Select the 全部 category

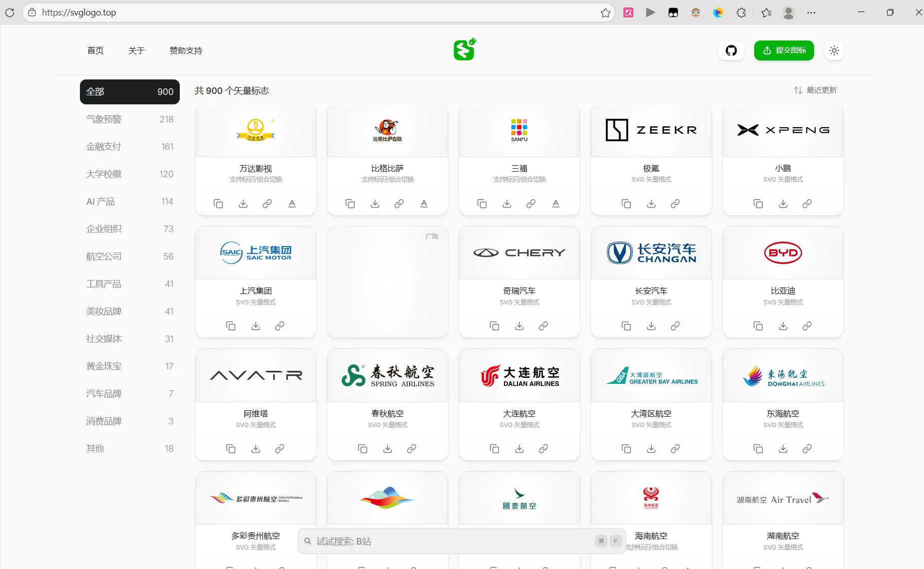point(130,92)
